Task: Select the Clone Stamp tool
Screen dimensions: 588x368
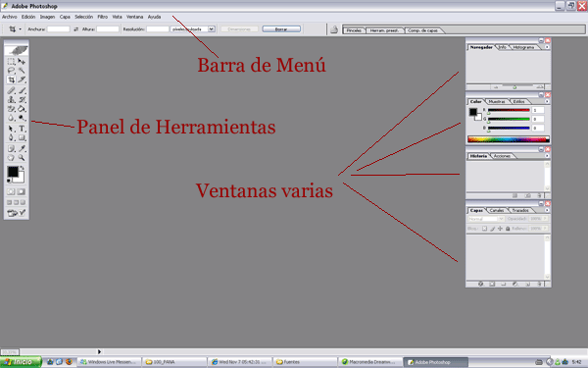Action: pos(11,100)
